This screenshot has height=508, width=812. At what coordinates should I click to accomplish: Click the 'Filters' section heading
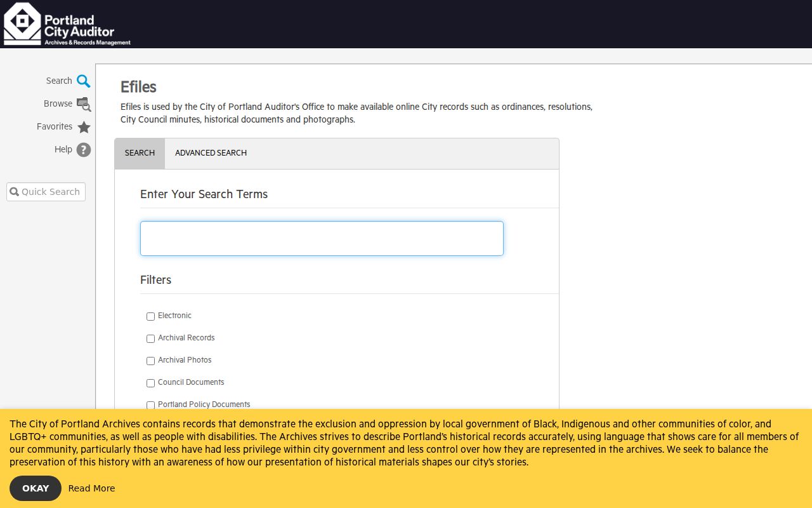click(x=155, y=280)
